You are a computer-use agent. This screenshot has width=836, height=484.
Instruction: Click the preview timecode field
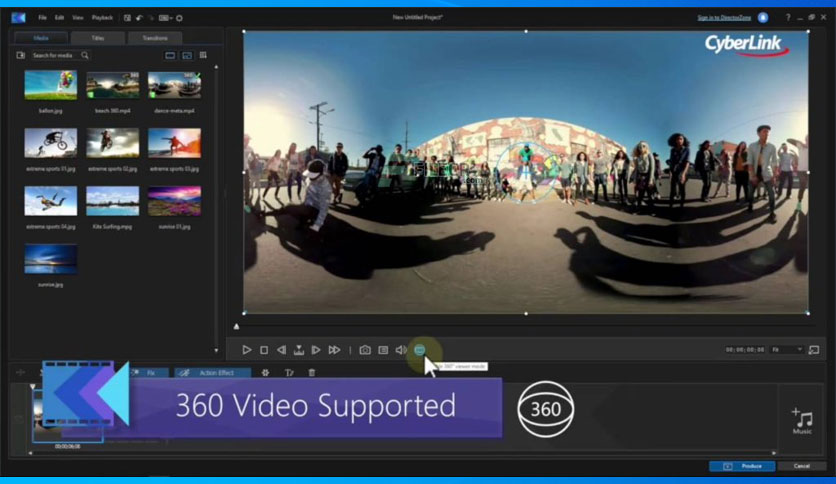click(x=745, y=350)
